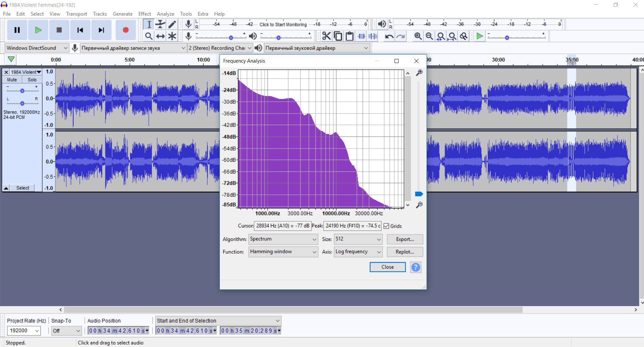Open the audio host dropdown
644x347 pixels.
[37, 48]
